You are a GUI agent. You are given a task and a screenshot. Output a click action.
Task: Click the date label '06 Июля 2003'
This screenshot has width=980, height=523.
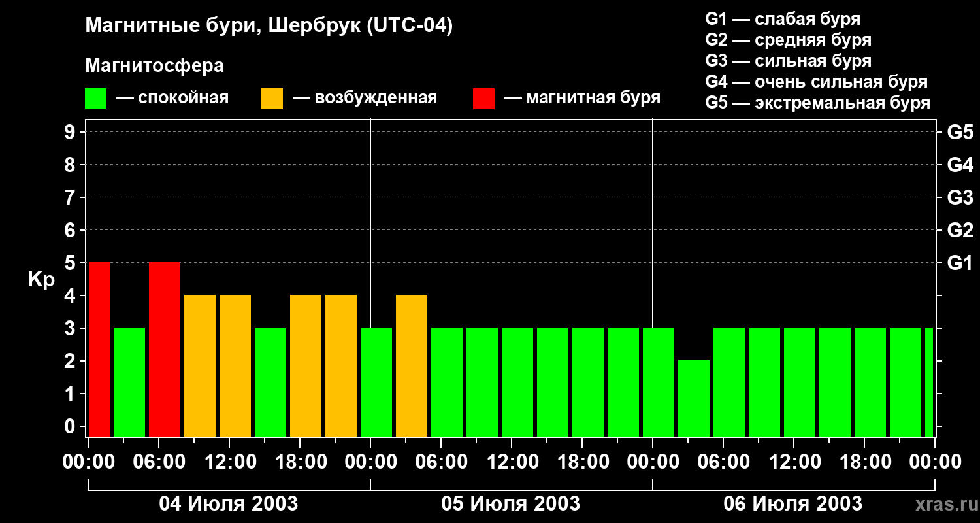(x=793, y=504)
